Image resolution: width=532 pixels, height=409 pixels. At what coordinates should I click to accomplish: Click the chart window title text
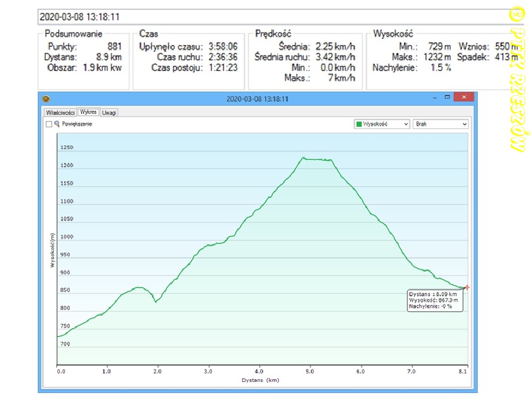[257, 99]
